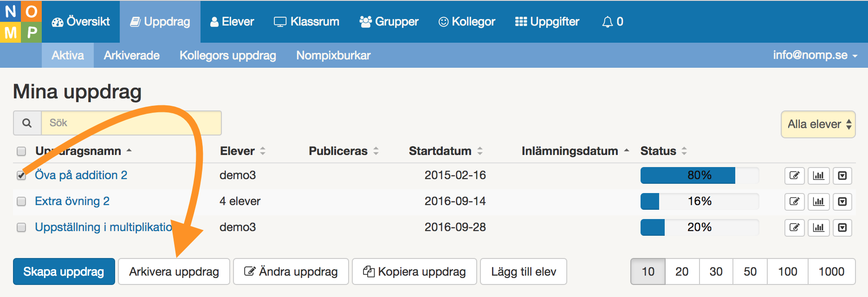Check the Extra övning 2 checkbox
The height and width of the screenshot is (297, 868).
pyautogui.click(x=21, y=201)
